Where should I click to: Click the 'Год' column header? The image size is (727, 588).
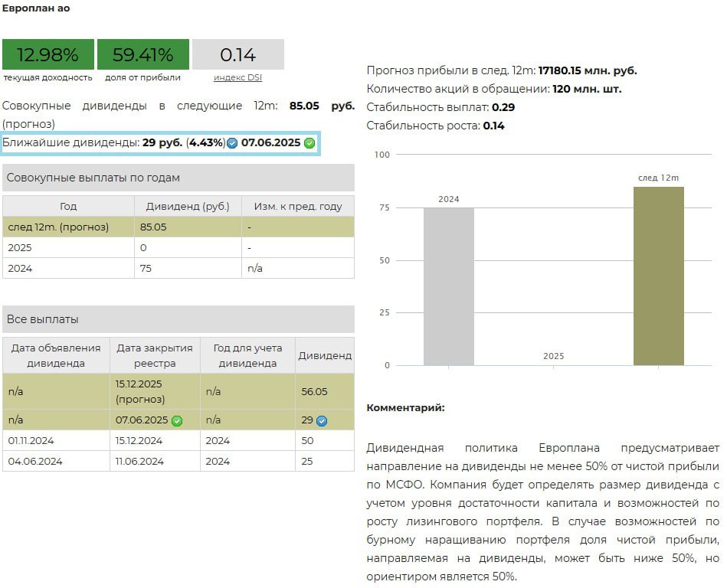click(68, 206)
